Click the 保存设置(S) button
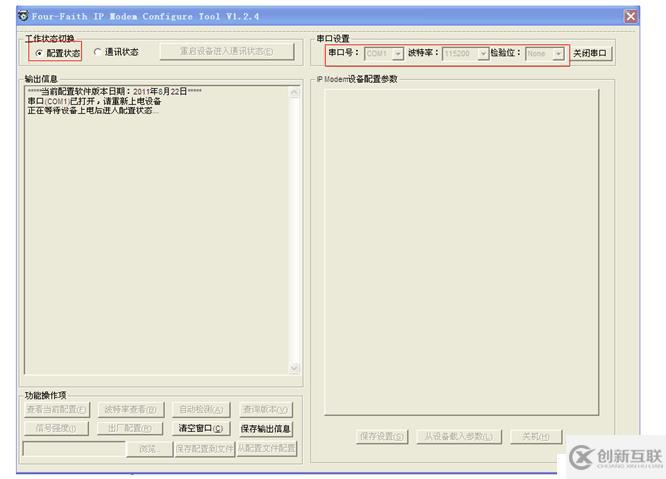Viewport: 666px width, 479px height. (382, 437)
